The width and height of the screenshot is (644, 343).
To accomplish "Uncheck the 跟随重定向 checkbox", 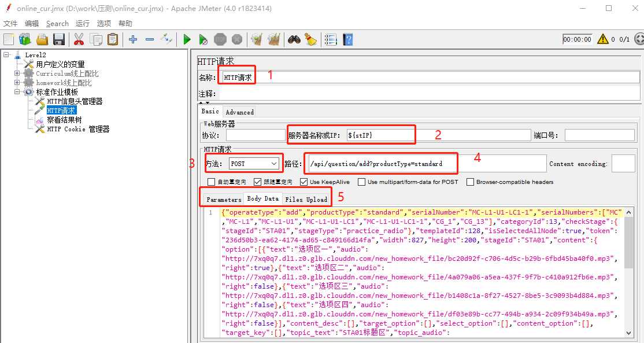I will pos(257,182).
